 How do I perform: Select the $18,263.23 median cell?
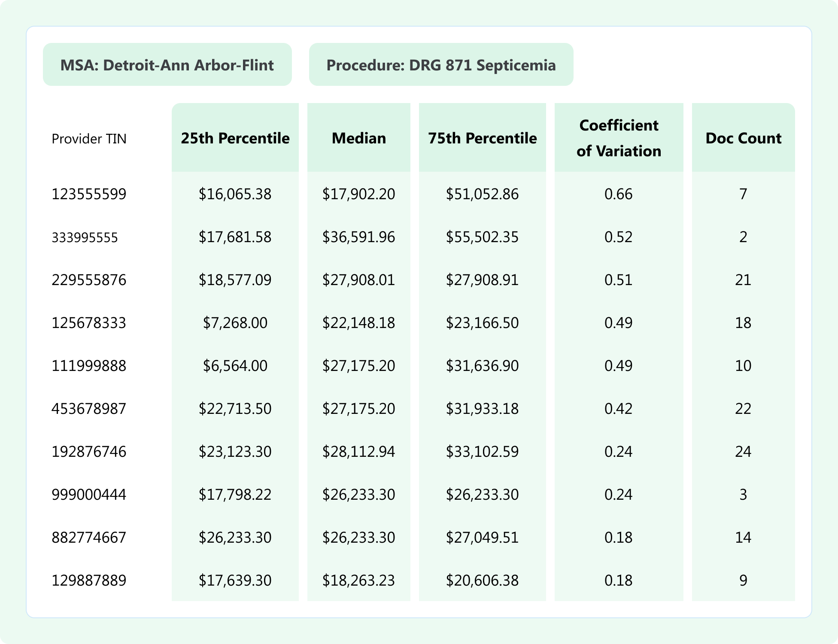tap(358, 580)
